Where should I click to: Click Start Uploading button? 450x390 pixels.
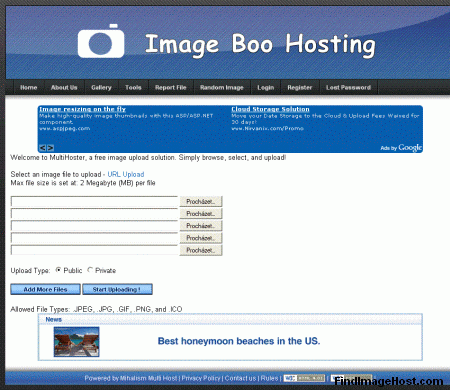tap(117, 289)
